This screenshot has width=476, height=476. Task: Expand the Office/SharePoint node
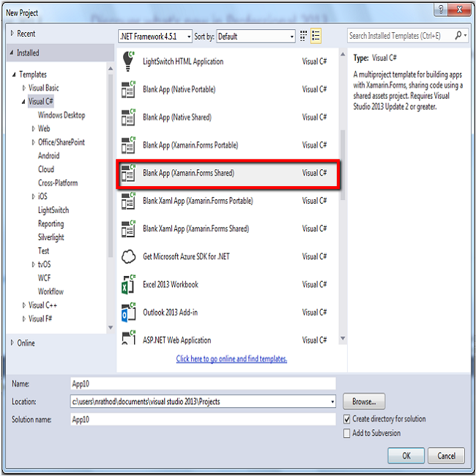(x=34, y=142)
